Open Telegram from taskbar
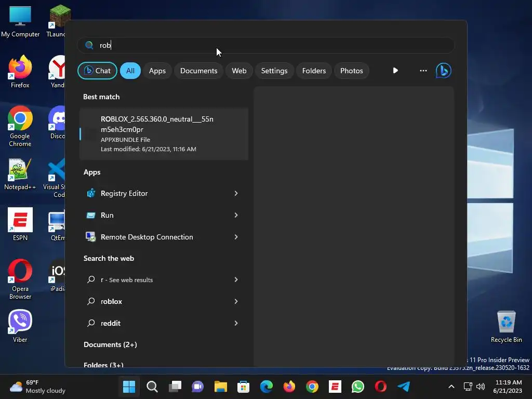The height and width of the screenshot is (399, 532). tap(404, 387)
